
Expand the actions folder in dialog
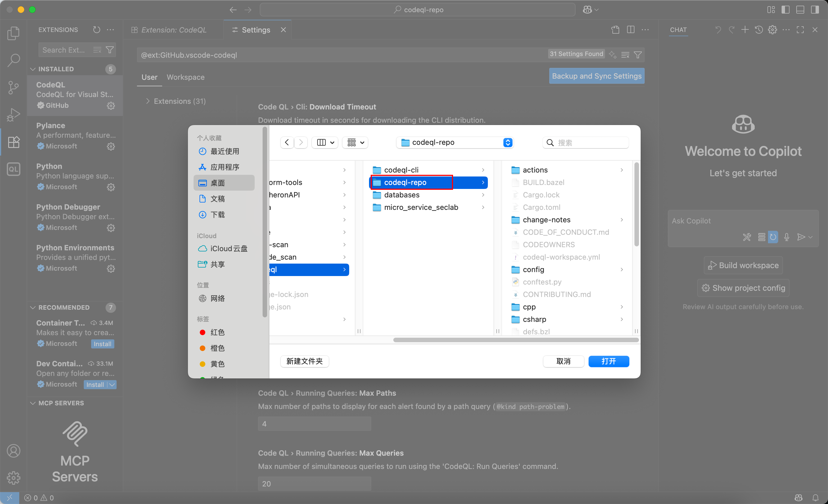621,170
